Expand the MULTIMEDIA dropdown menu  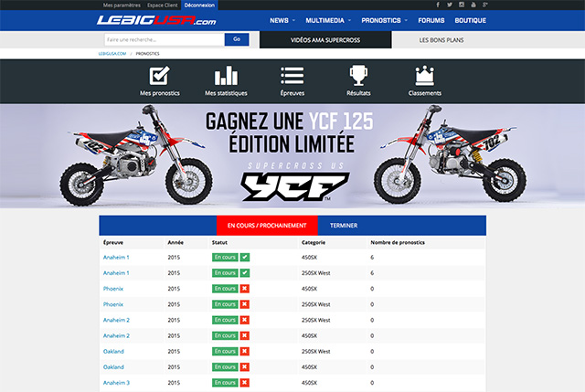(328, 20)
